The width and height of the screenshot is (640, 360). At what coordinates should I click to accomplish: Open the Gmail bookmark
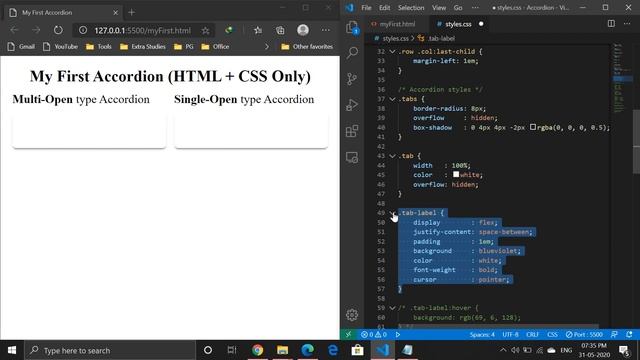pos(21,47)
